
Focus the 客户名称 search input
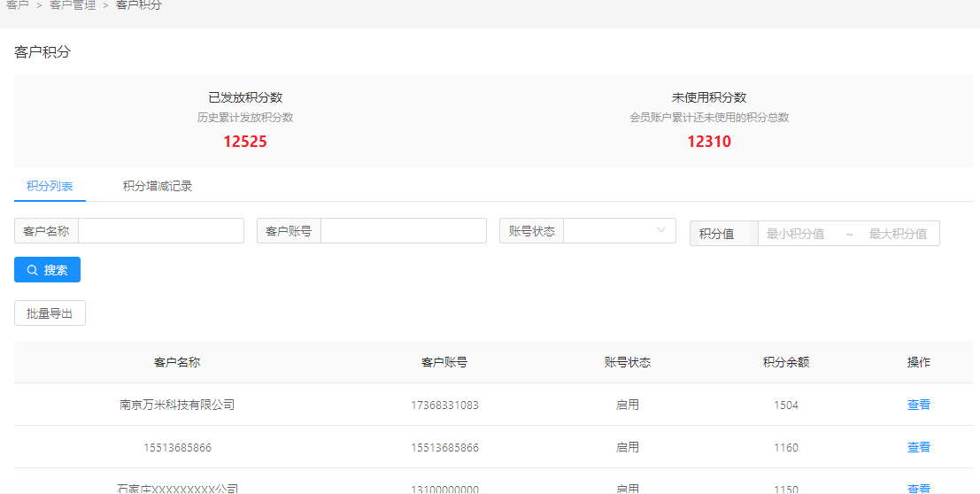[160, 231]
